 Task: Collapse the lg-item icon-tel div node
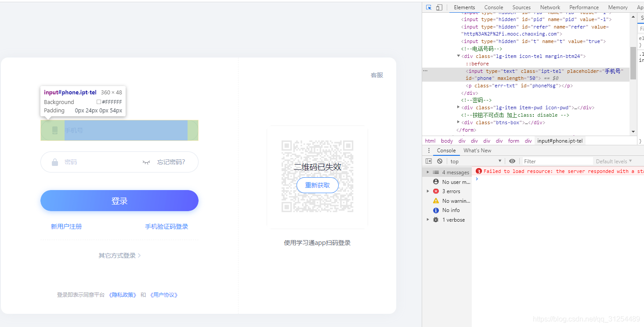coord(459,56)
